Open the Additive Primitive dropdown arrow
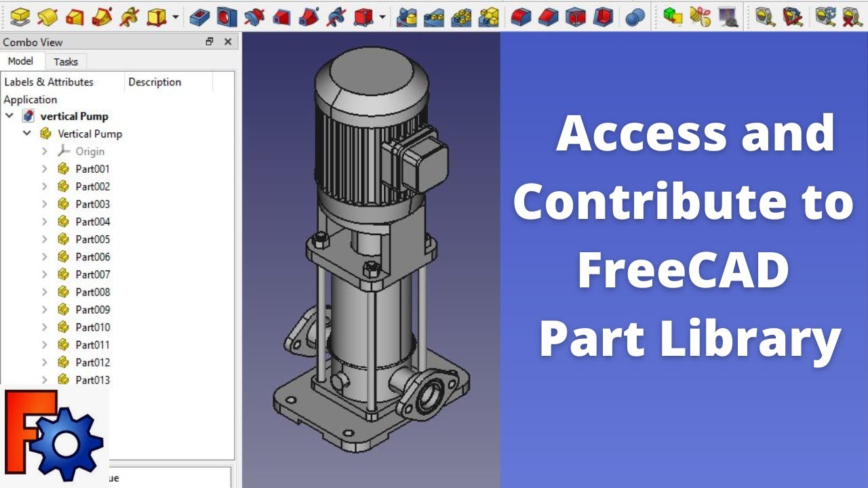This screenshot has width=868, height=488. point(176,17)
